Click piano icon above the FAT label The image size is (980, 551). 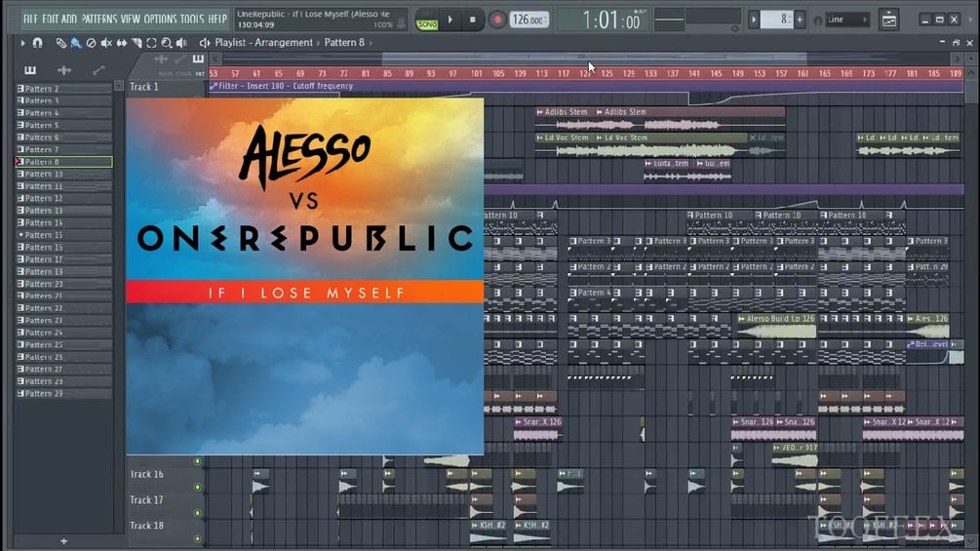click(x=198, y=59)
